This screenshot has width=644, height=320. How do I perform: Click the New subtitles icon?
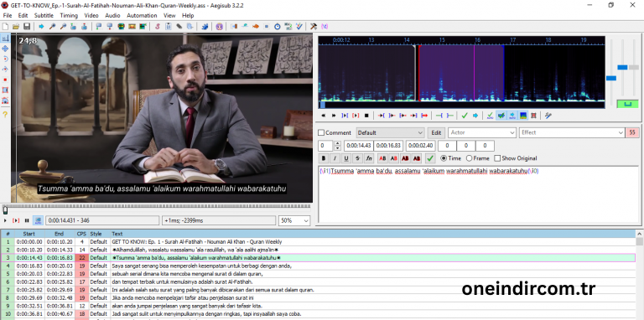point(5,26)
